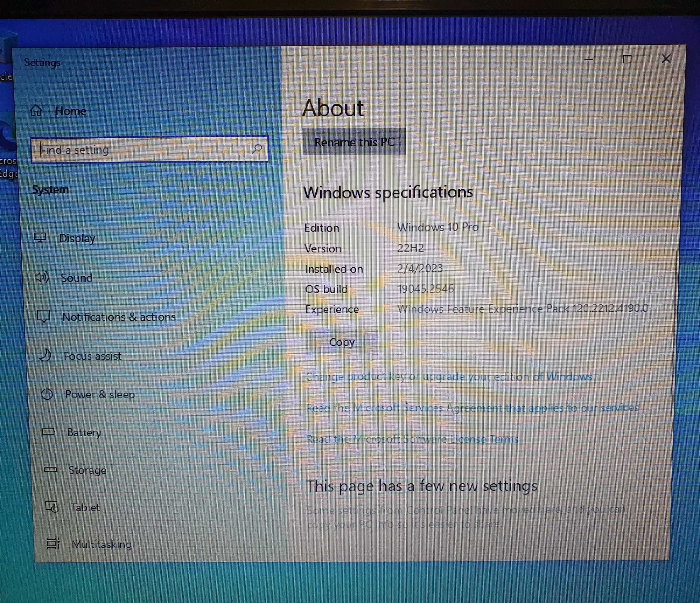Image resolution: width=700 pixels, height=603 pixels.
Task: Select Tablet settings
Action: (x=85, y=507)
